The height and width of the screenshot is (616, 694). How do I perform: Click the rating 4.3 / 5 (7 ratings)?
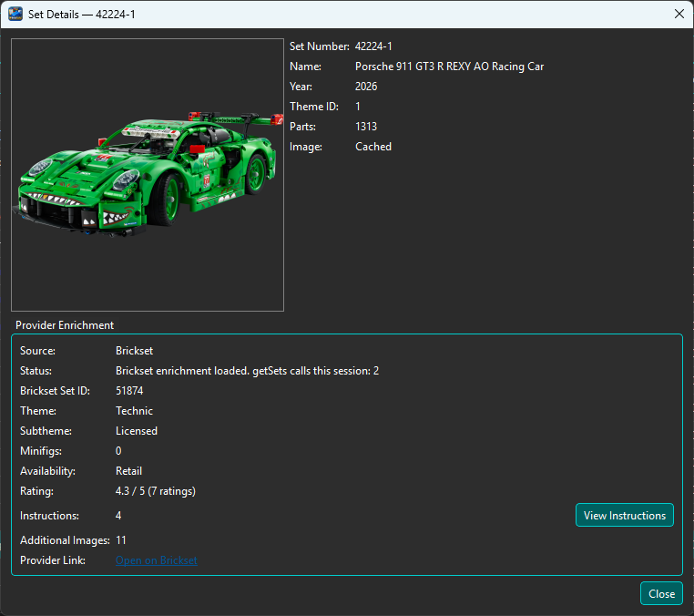point(156,491)
